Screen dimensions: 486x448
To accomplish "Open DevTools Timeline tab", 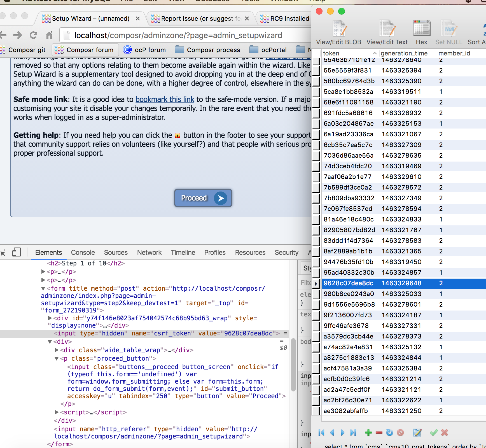I will point(183,252).
